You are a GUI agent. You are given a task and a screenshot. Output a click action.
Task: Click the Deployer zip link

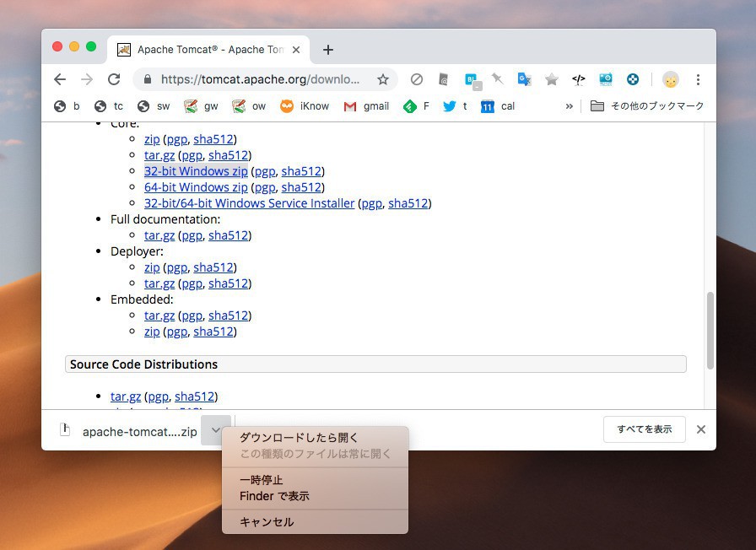click(152, 267)
